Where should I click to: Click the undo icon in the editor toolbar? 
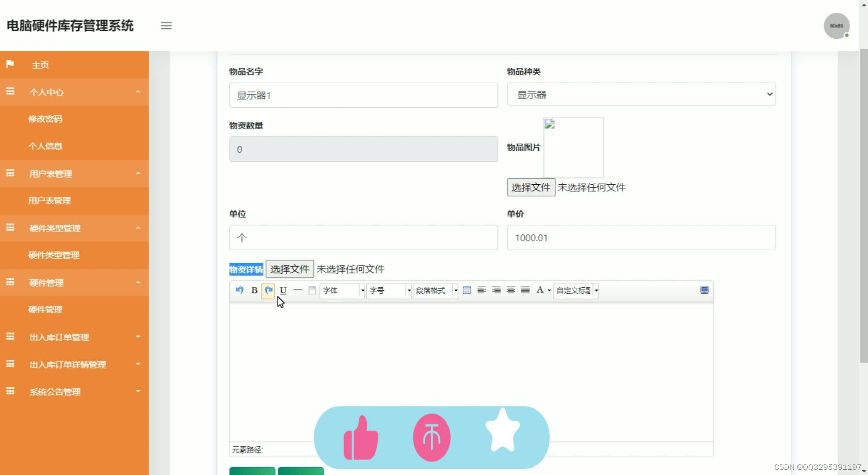point(239,290)
